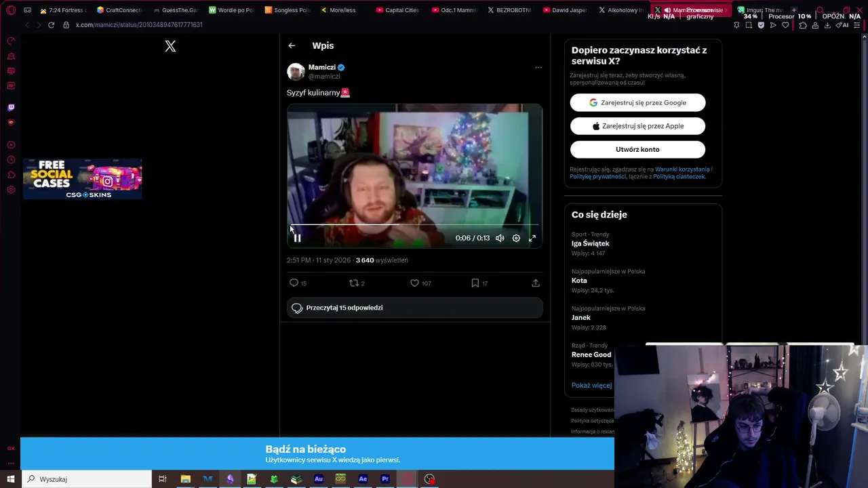Click Zarejestruj się przez Google
The image size is (868, 488).
[637, 102]
